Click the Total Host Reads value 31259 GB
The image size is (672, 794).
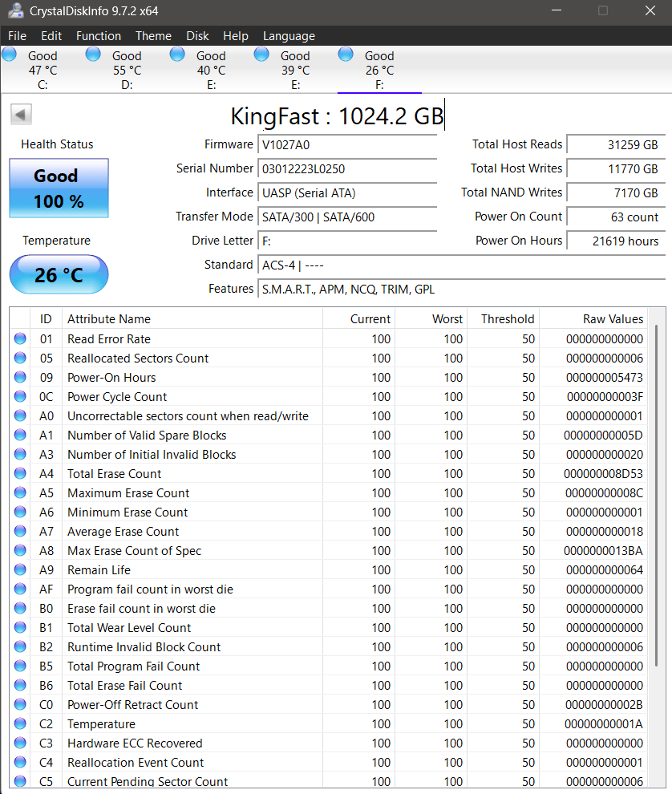[616, 144]
